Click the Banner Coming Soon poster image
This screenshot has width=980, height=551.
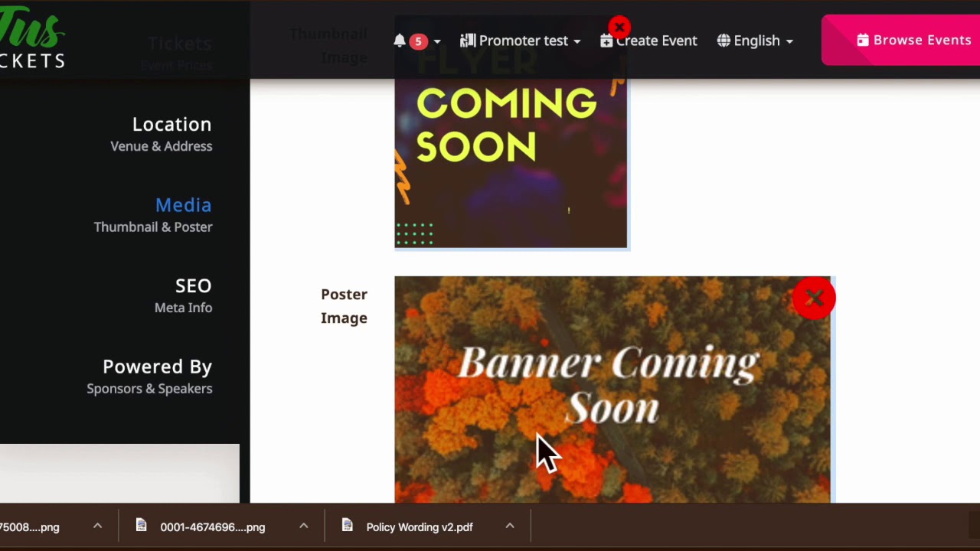click(x=612, y=390)
